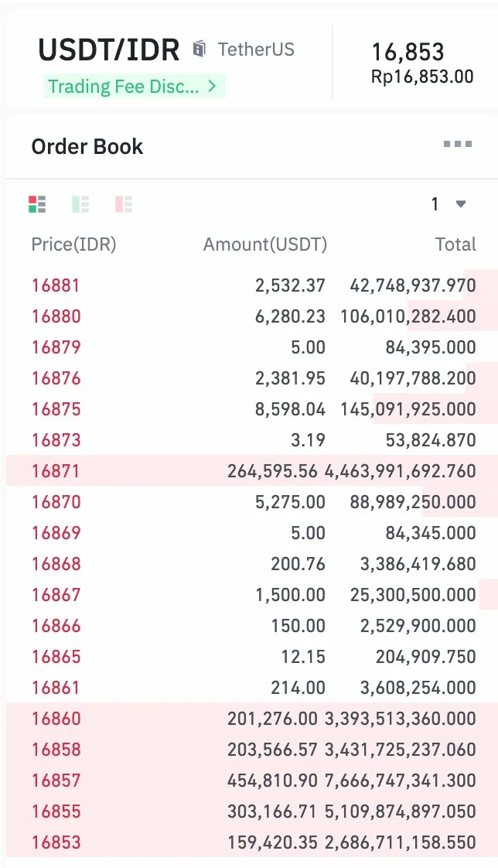
Task: Click the USDT/IDR pair title
Action: (108, 50)
